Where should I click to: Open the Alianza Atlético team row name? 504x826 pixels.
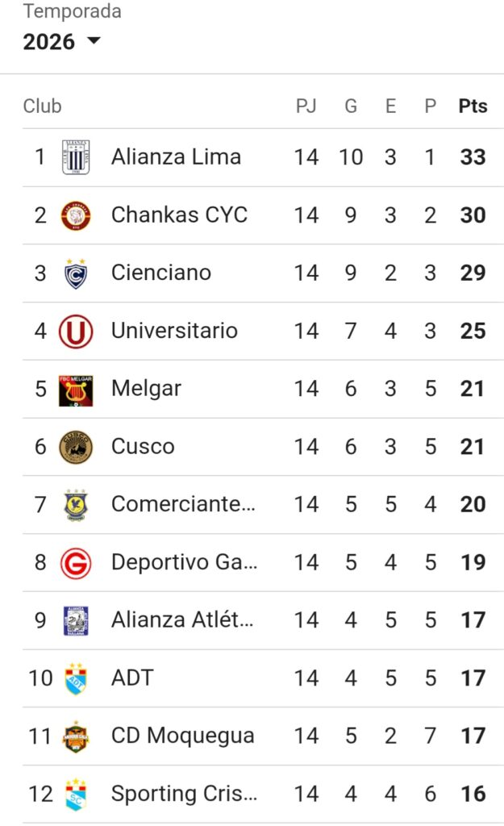(x=182, y=620)
